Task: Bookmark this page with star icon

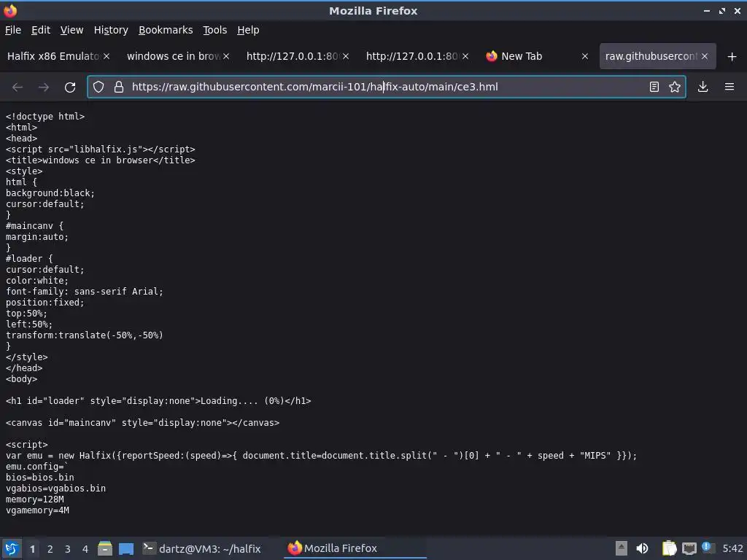Action: 675,87
